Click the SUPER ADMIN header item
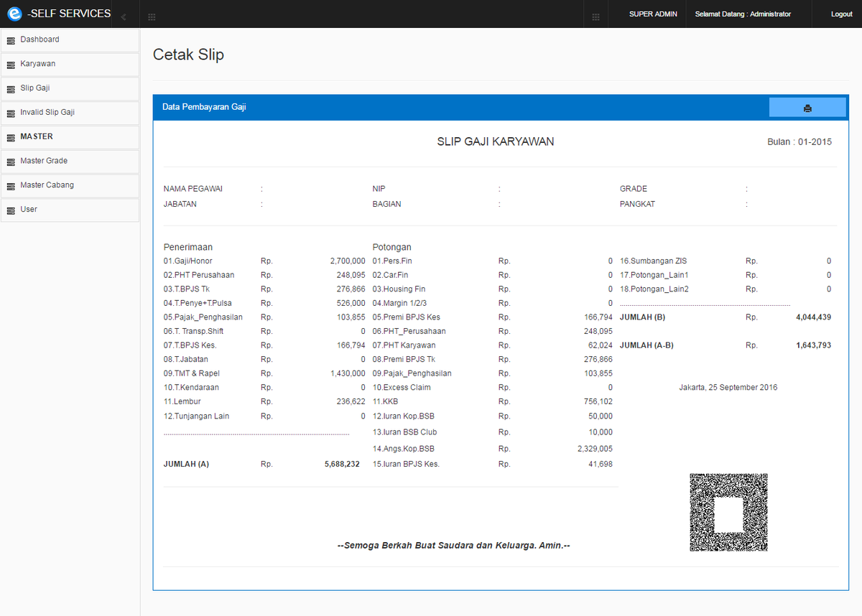 point(653,14)
